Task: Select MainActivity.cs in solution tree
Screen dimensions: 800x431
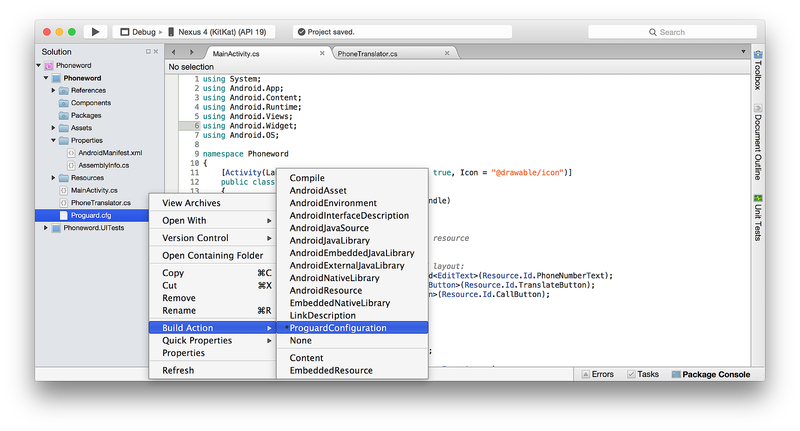Action: click(94, 190)
